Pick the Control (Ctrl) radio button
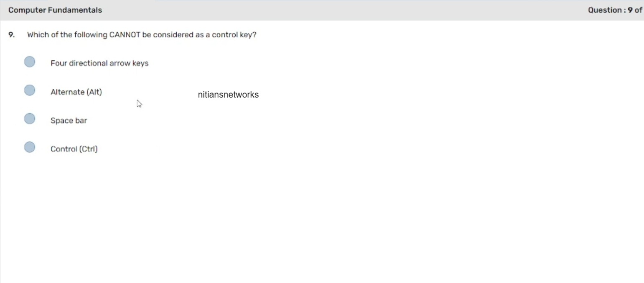Image resolution: width=644 pixels, height=283 pixels. [x=30, y=147]
